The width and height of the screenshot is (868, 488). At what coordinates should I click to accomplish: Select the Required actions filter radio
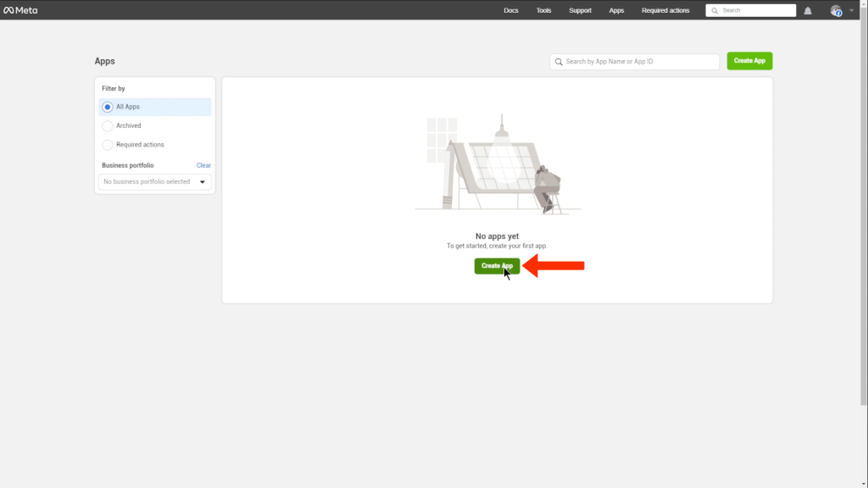pos(108,144)
